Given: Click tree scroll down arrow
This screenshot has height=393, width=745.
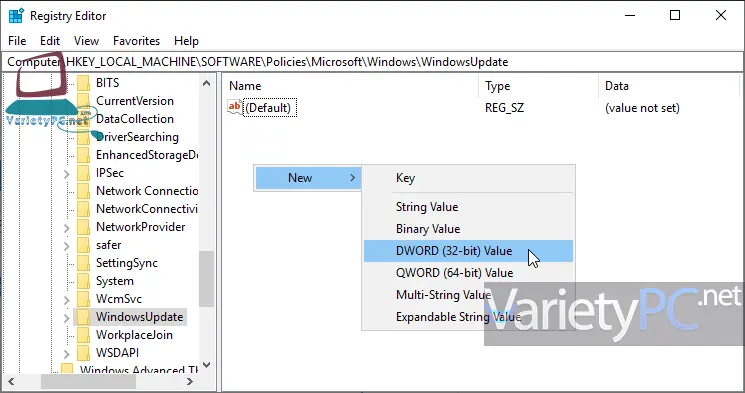Looking at the screenshot, I should click(206, 365).
